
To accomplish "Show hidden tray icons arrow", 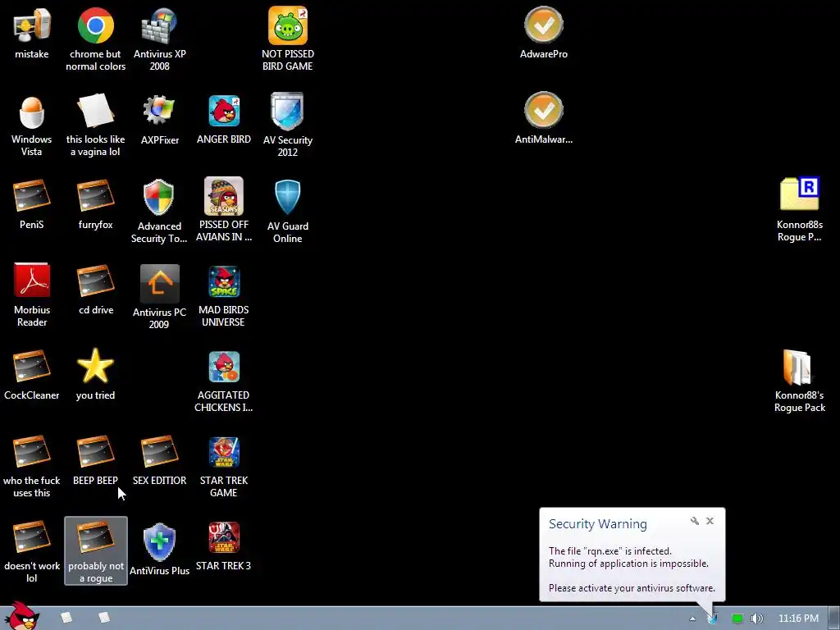I will (x=692, y=619).
